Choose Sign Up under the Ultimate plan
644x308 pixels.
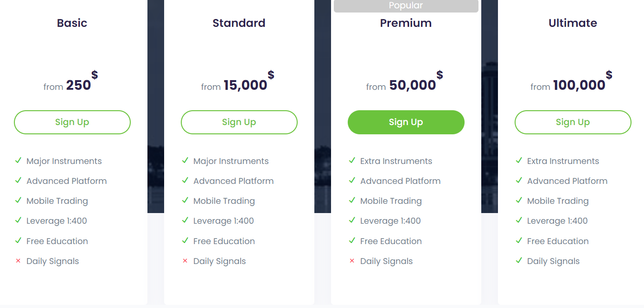point(573,122)
